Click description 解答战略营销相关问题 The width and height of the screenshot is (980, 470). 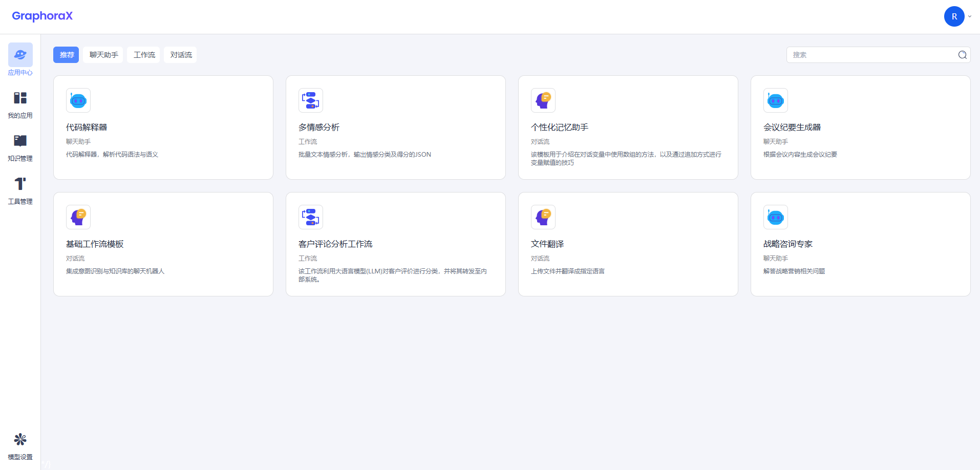pos(794,271)
